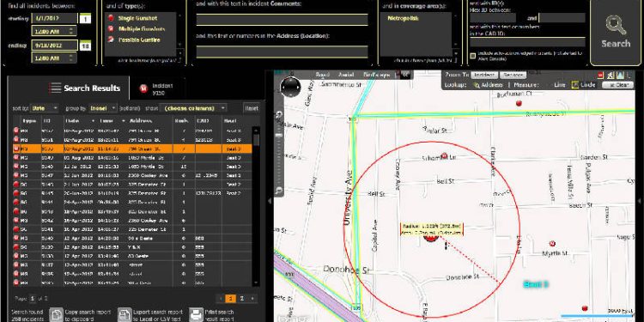Screen dimensions: 644x322
Task: Open the starting date calendar picker
Action: [x=85, y=19]
